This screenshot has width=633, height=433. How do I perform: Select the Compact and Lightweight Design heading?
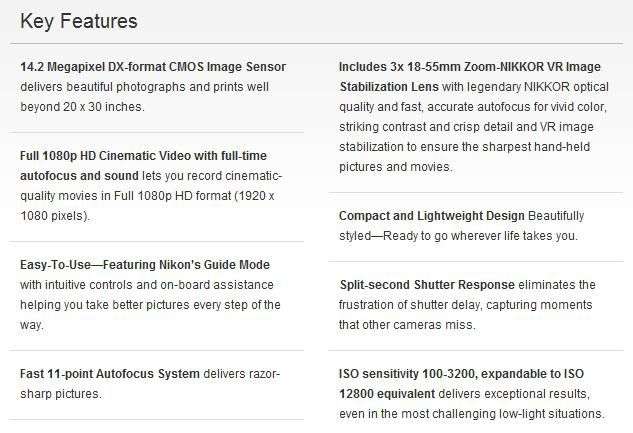[432, 216]
